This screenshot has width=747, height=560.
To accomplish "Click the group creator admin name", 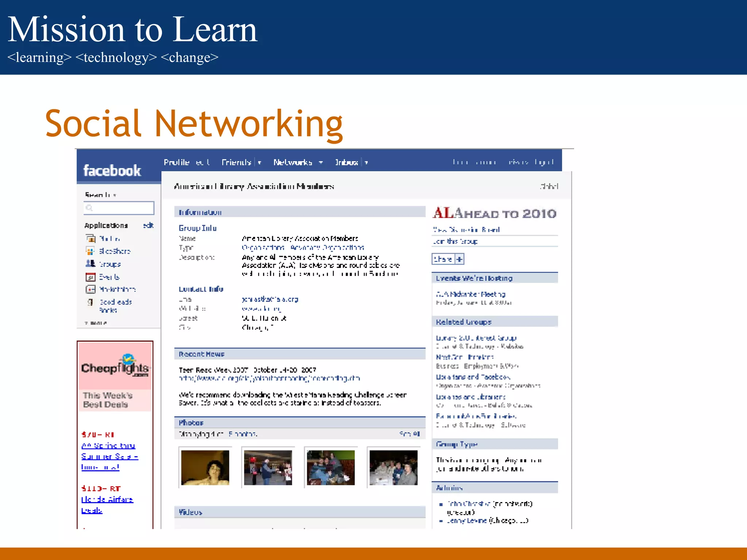I will [468, 504].
